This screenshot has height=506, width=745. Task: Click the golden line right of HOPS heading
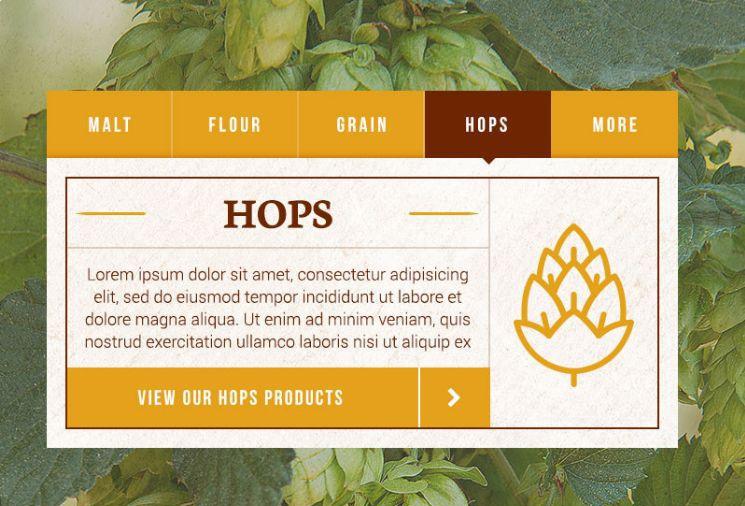pos(443,213)
